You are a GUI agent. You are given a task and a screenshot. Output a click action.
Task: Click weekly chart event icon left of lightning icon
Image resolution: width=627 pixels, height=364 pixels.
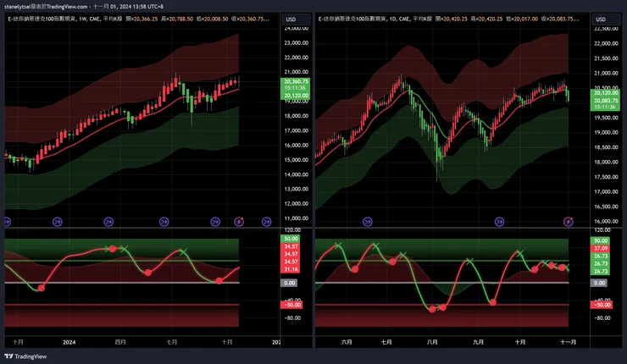point(215,222)
